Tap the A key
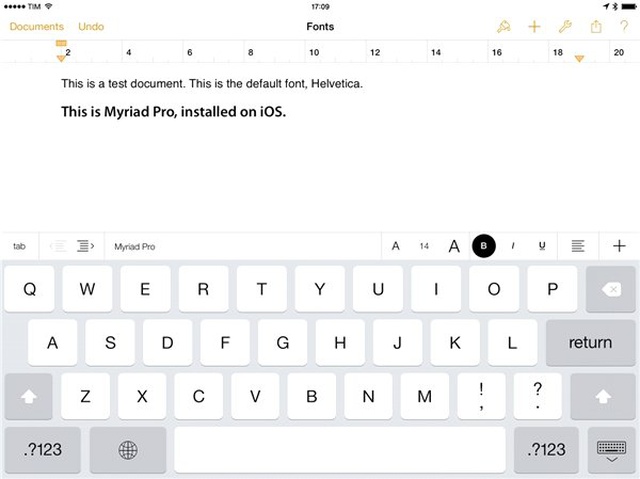640x479 pixels. tap(52, 342)
